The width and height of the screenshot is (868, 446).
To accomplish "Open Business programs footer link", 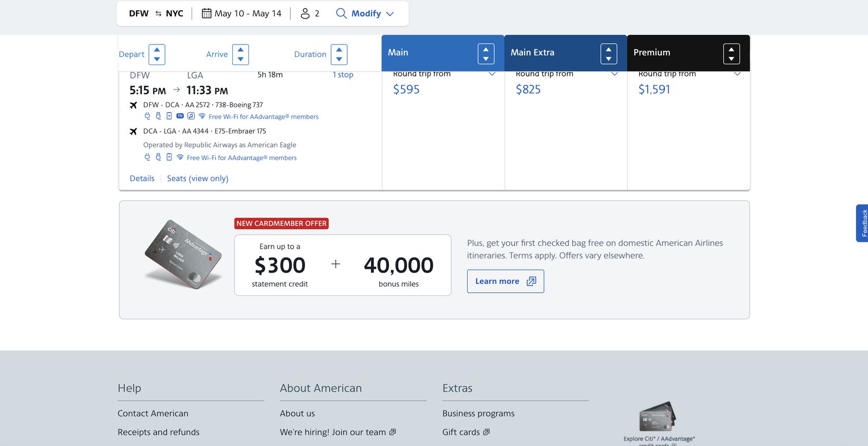I will (478, 413).
